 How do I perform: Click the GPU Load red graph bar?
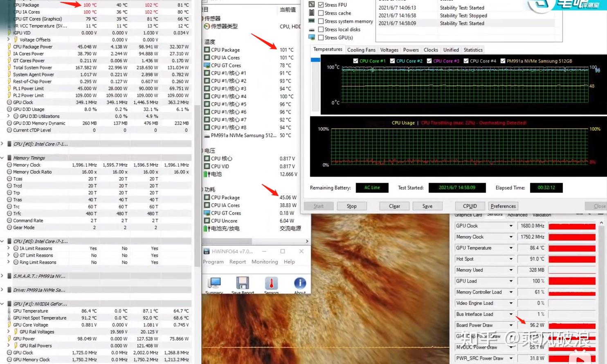point(572,281)
